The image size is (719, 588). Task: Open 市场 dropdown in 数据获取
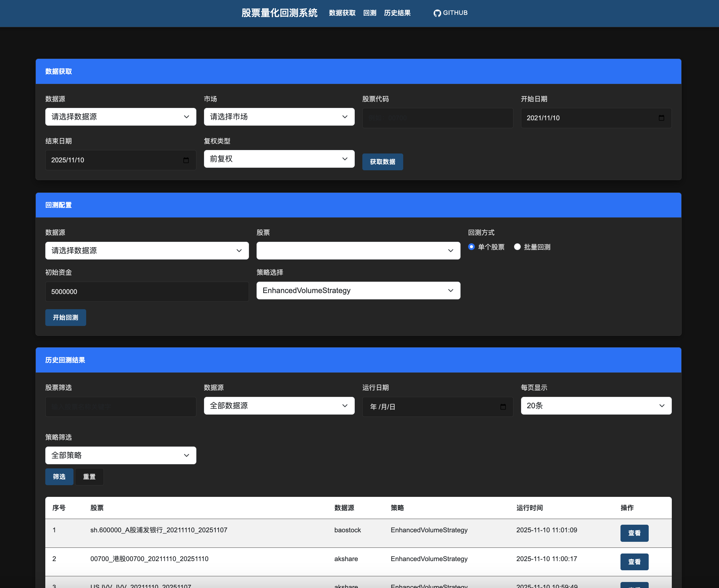tap(279, 117)
